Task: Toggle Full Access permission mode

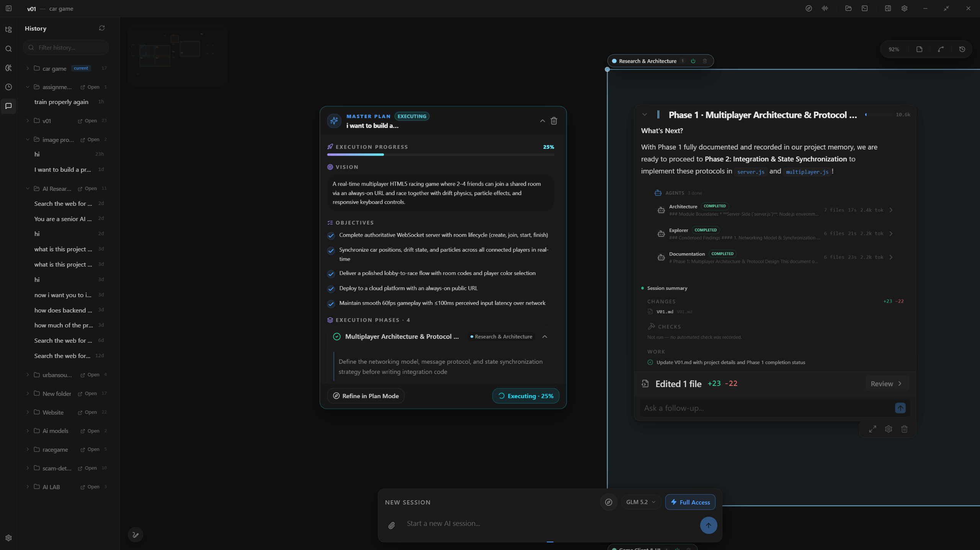Action: 690,502
